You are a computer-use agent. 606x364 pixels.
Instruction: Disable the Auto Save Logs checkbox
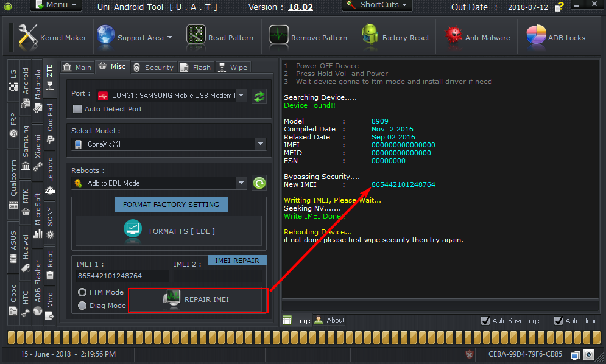tap(485, 320)
